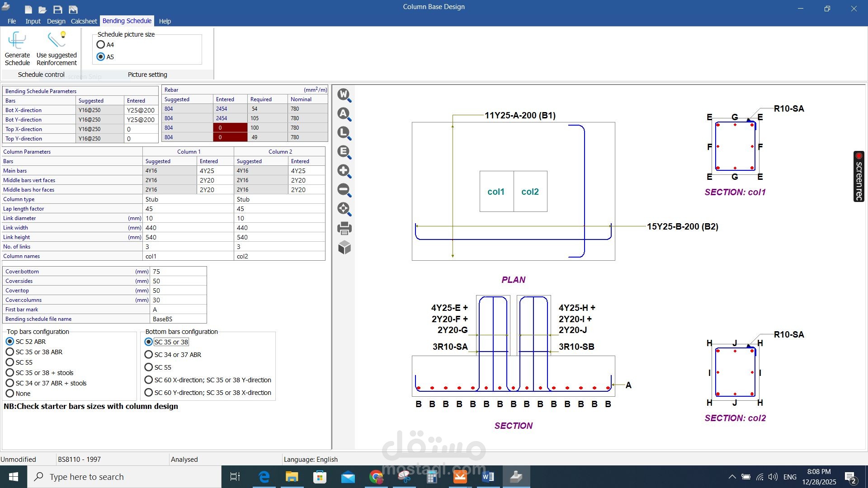
Task: Click the Zoom Window magnifier icon
Action: tap(344, 95)
